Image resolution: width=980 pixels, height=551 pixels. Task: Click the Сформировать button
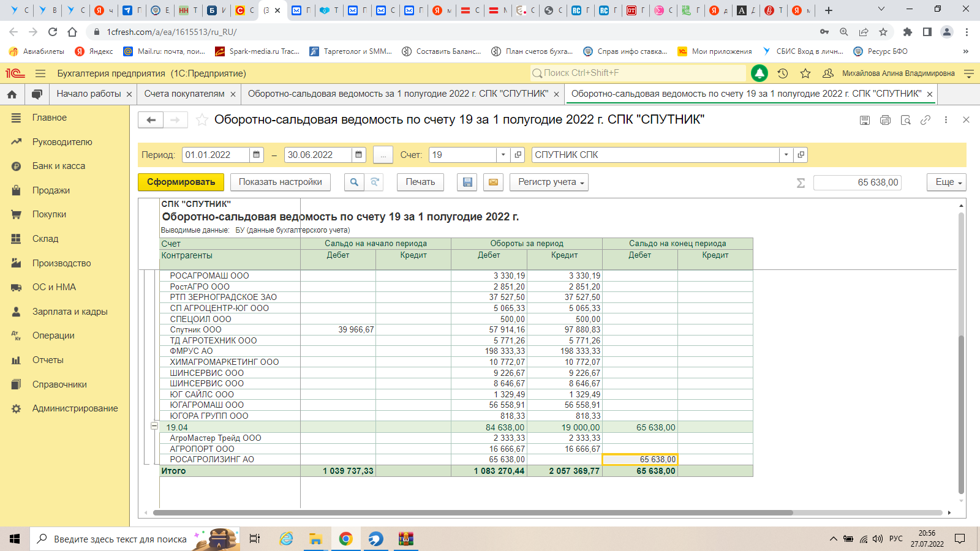click(x=181, y=182)
